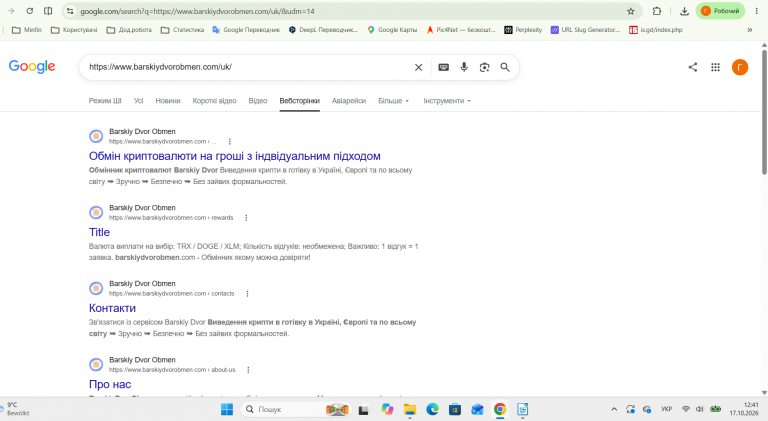Open the is.gd/index.php bookmark
The image size is (768, 421).
click(x=656, y=30)
